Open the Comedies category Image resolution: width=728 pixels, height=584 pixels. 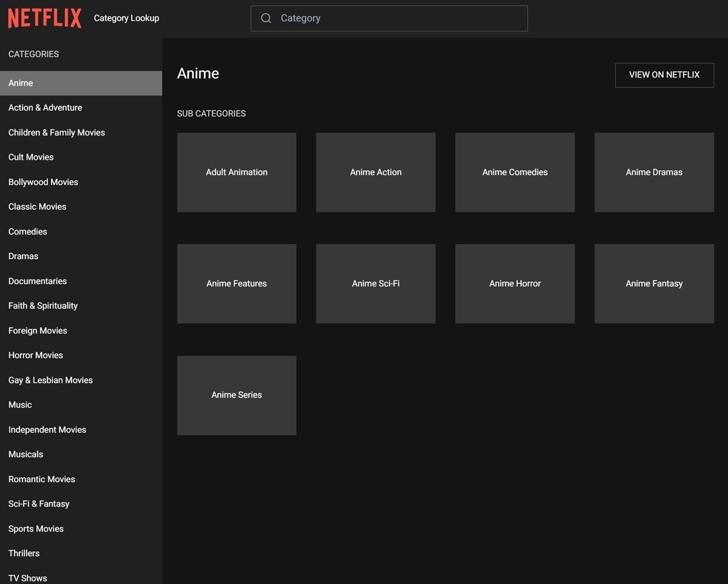[x=81, y=231]
